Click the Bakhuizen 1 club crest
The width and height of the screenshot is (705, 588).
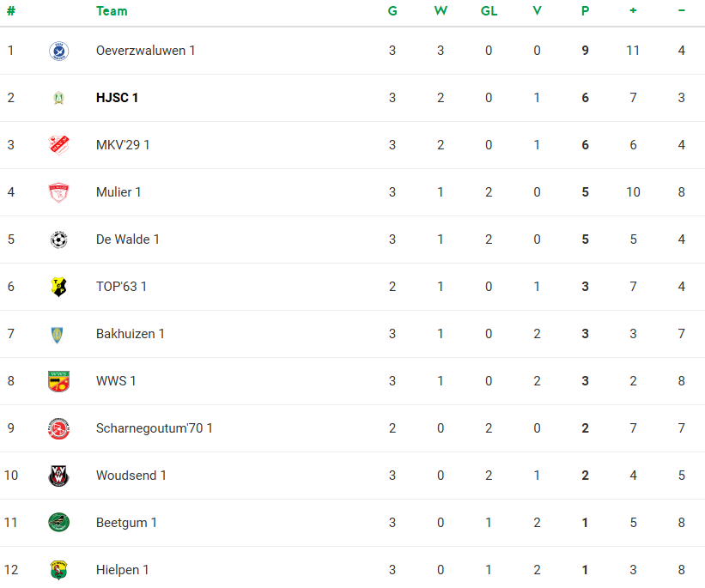click(x=58, y=334)
